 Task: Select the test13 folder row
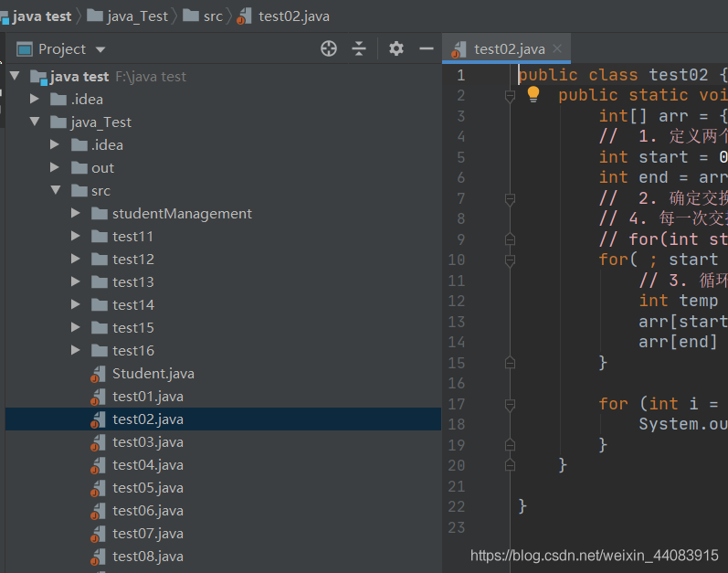(x=223, y=281)
